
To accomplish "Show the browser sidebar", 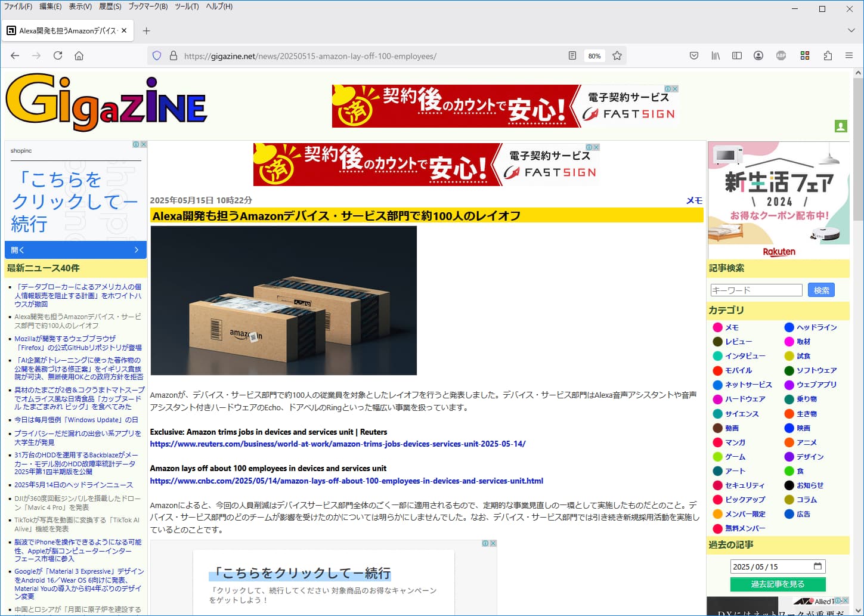I will click(x=737, y=55).
